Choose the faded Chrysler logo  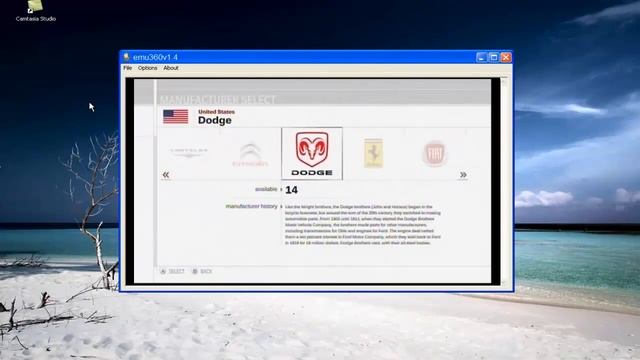coord(189,152)
